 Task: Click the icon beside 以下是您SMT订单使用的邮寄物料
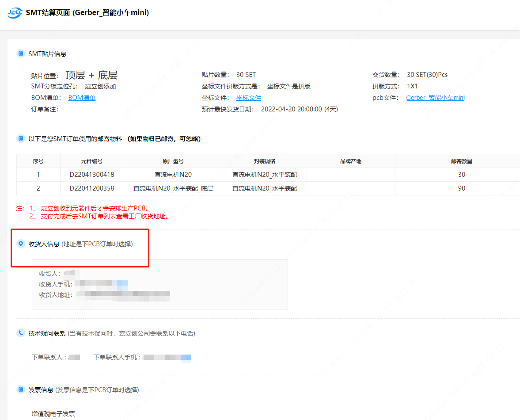click(x=20, y=139)
